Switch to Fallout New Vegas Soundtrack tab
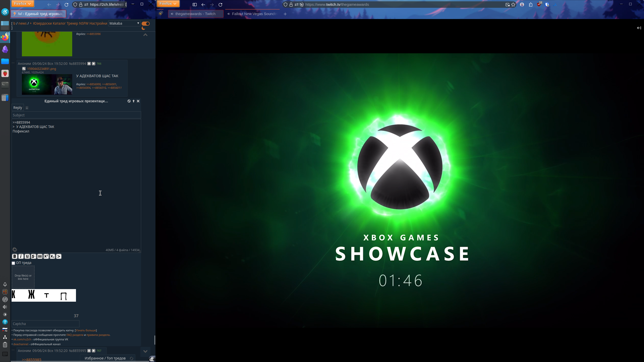This screenshot has height=362, width=644. click(x=252, y=14)
